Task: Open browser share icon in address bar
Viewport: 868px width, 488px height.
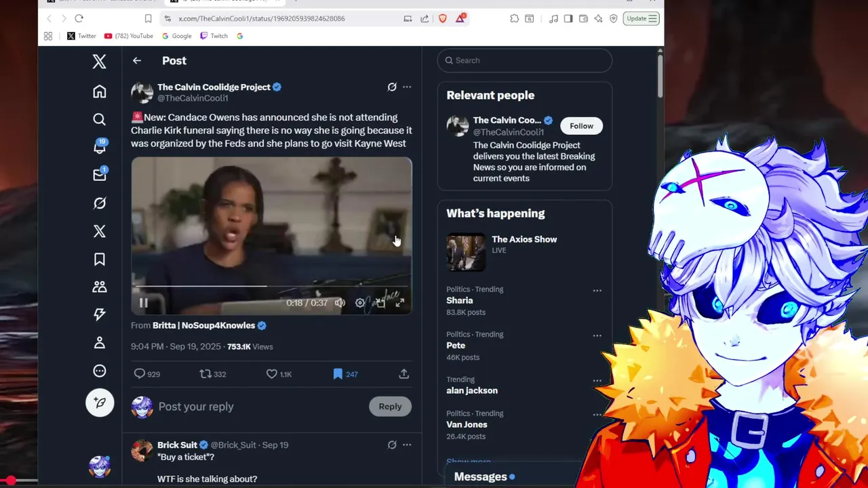Action: (425, 18)
